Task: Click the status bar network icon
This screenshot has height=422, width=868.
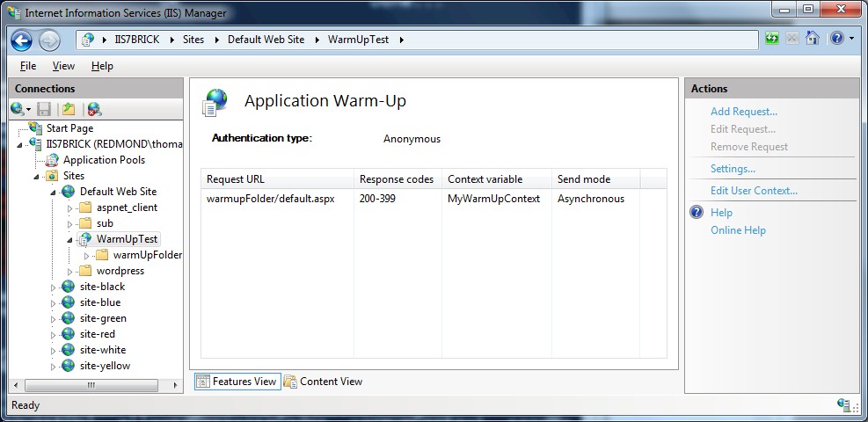Action: (x=845, y=404)
